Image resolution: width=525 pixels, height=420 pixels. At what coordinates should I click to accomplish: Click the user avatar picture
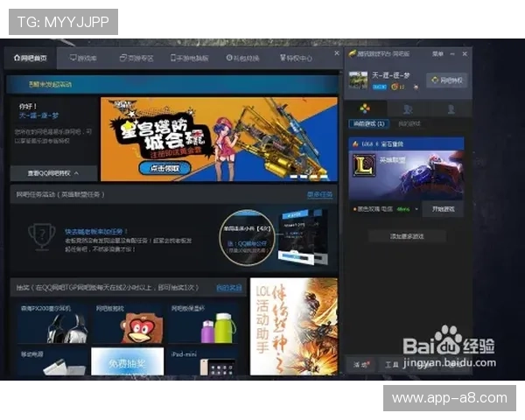click(x=358, y=80)
